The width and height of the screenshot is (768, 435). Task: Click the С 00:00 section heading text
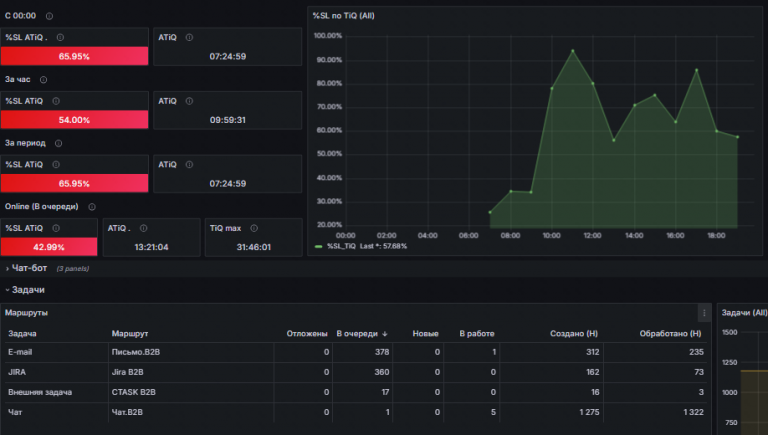(21, 16)
